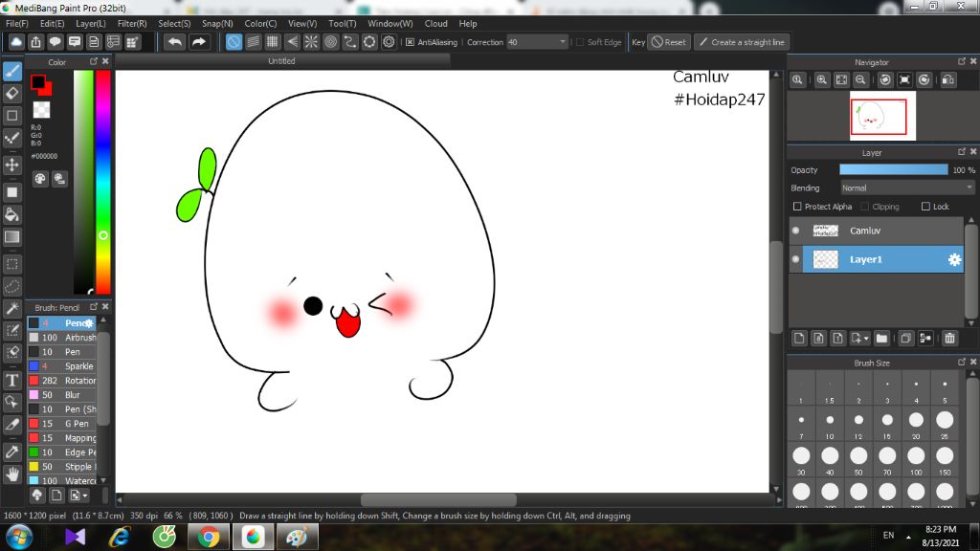Toggle the AntiAliasing checkbox

coord(410,42)
